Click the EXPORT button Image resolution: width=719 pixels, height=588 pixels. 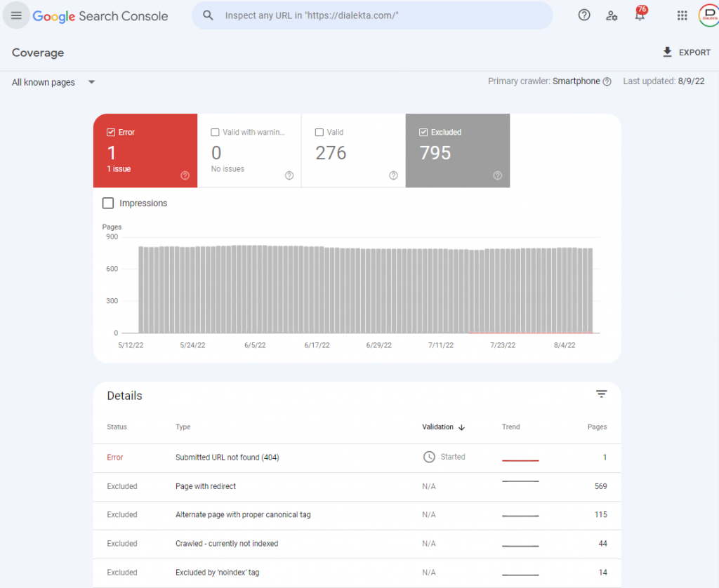[687, 52]
